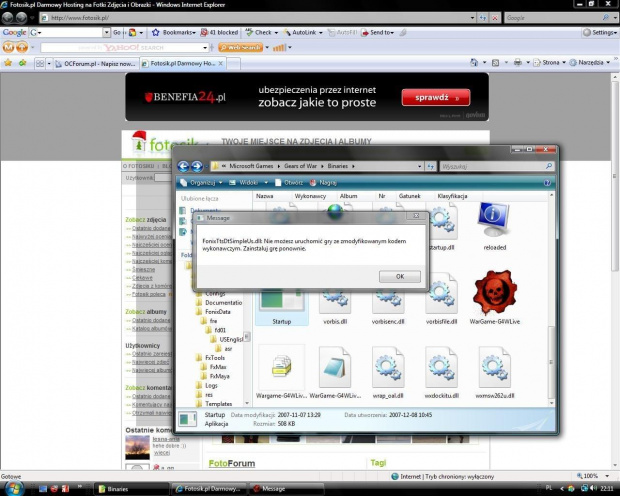Open IE address bar dropdown arrow
This screenshot has width=620, height=496.
[x=472, y=18]
